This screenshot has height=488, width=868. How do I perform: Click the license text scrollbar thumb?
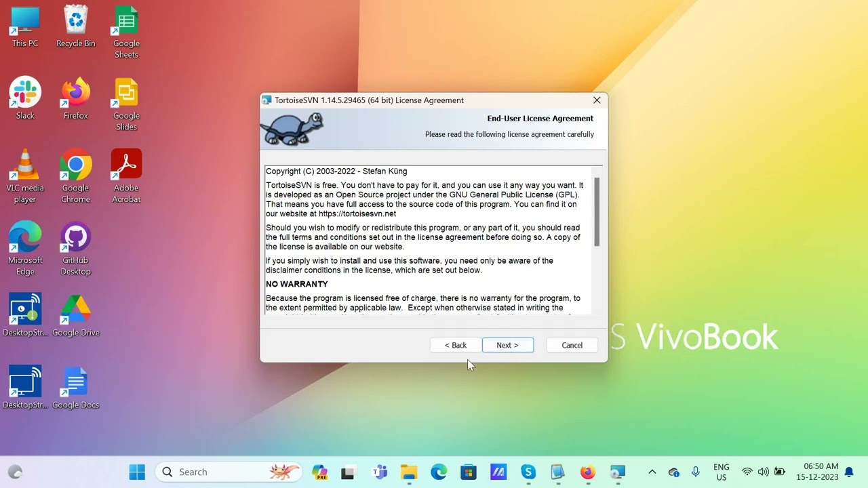597,212
